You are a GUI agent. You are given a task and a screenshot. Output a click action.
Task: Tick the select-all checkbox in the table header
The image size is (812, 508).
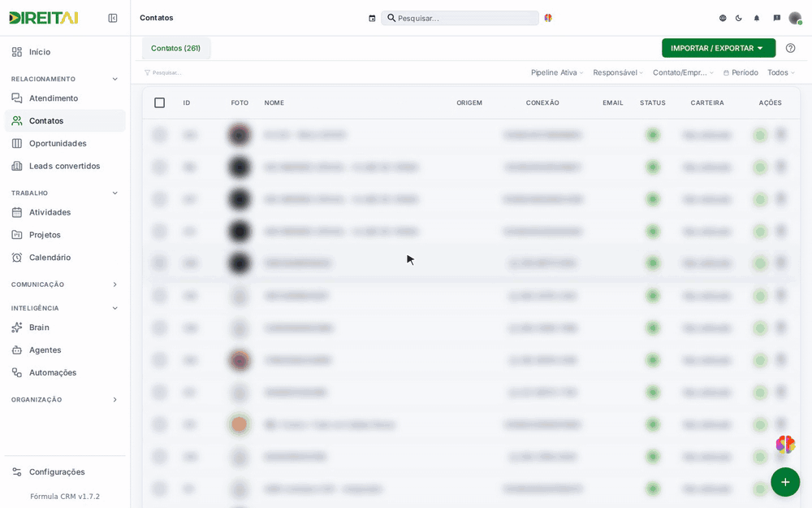[159, 102]
